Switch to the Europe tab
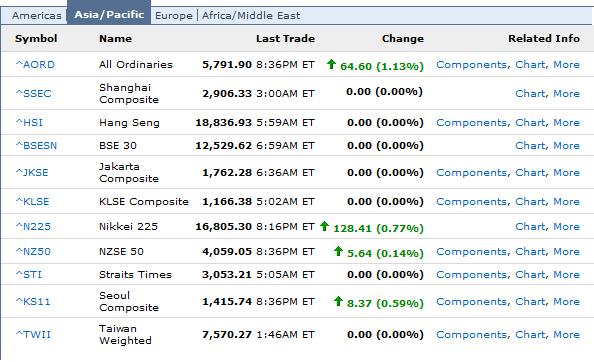 pyautogui.click(x=174, y=16)
